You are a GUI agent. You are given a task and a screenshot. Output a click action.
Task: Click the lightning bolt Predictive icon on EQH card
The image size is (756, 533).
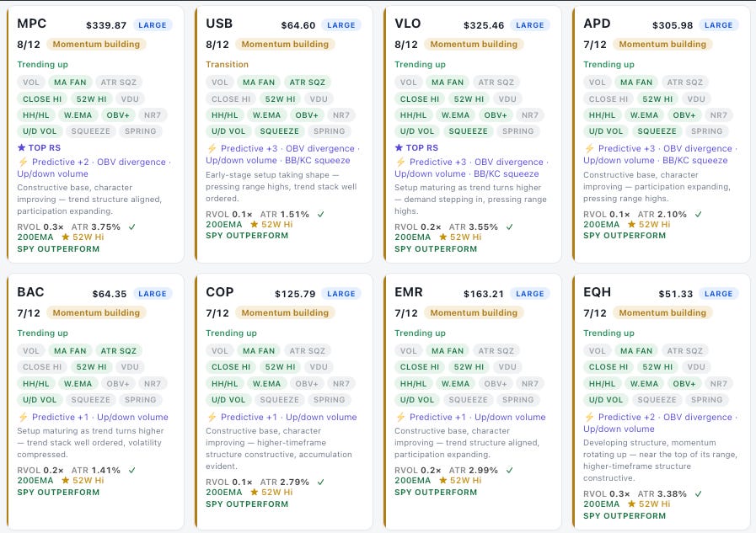(x=589, y=417)
